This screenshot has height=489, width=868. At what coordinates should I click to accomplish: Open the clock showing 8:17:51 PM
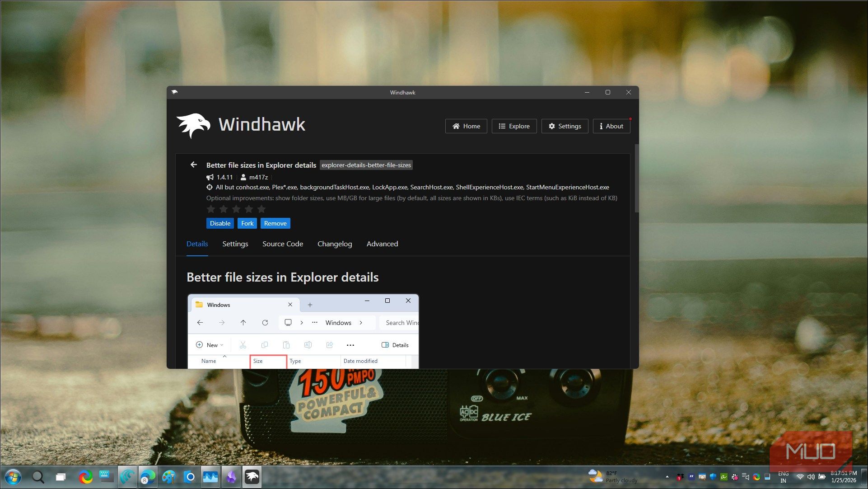[844, 477]
